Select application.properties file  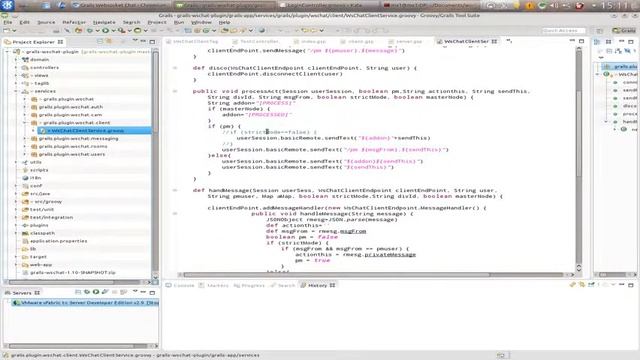(58, 241)
